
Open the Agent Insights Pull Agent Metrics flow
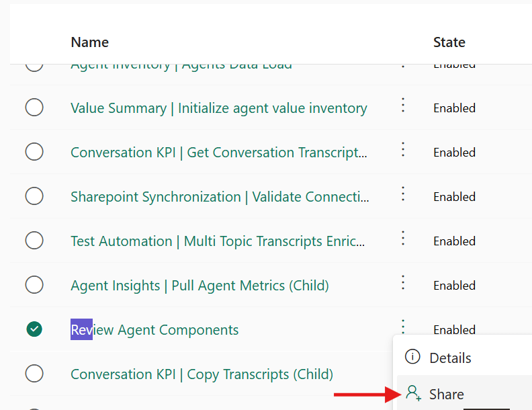click(x=200, y=286)
